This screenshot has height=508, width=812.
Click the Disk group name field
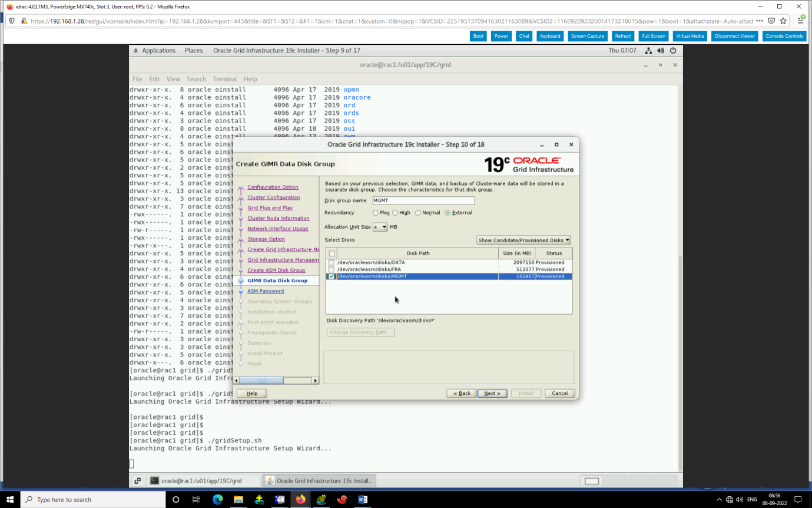[x=423, y=201]
